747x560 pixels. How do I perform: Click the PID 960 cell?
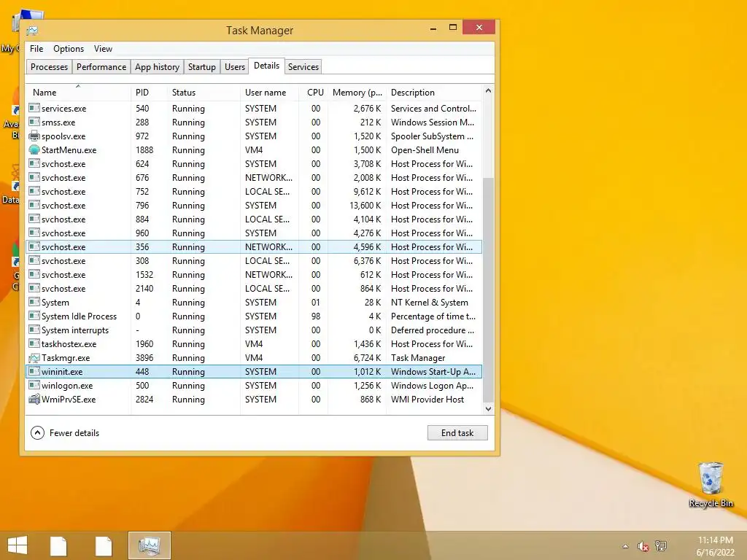(x=142, y=233)
